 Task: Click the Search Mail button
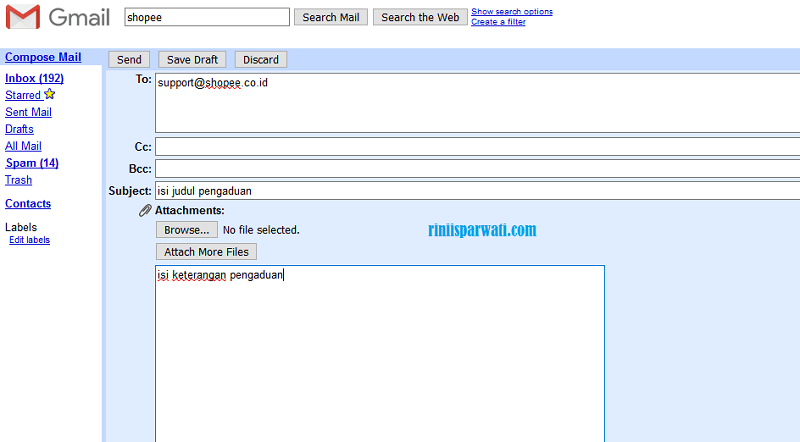pyautogui.click(x=331, y=17)
